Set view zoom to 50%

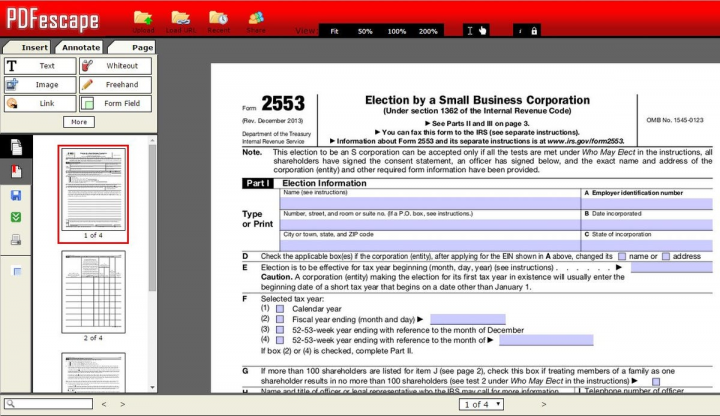[x=365, y=31]
